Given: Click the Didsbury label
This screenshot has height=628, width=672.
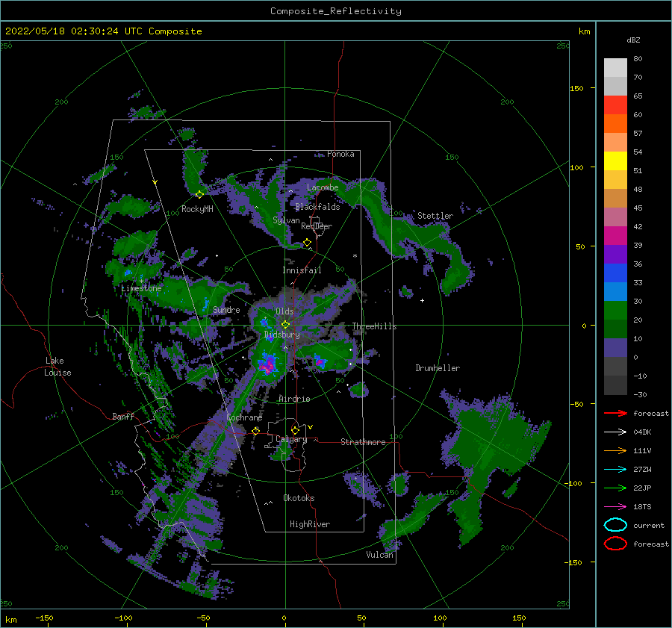Looking at the screenshot, I should click(x=282, y=335).
